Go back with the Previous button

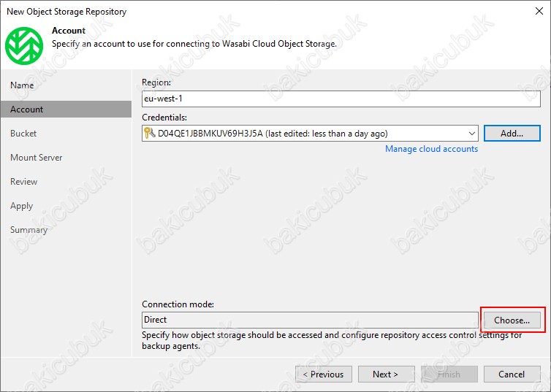tap(324, 374)
